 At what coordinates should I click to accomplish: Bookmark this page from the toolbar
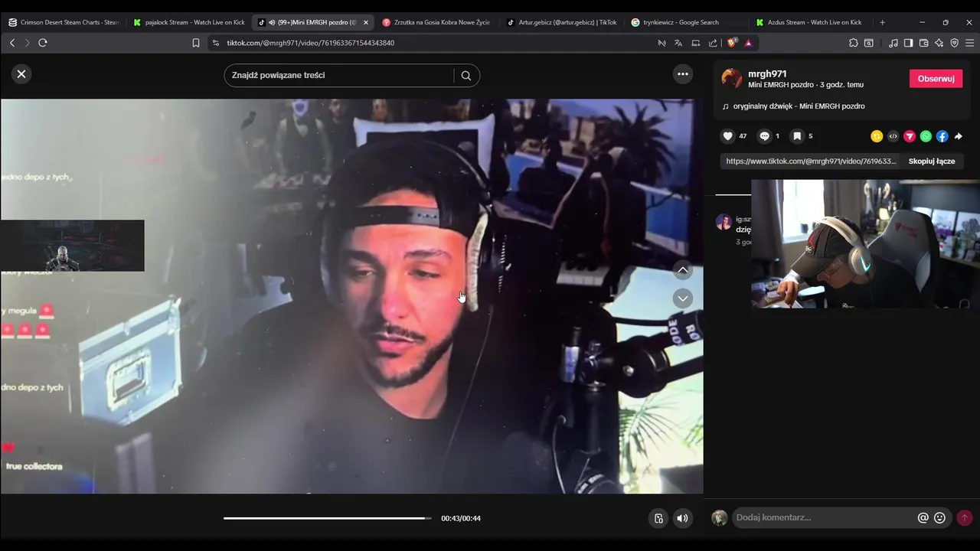click(x=196, y=43)
